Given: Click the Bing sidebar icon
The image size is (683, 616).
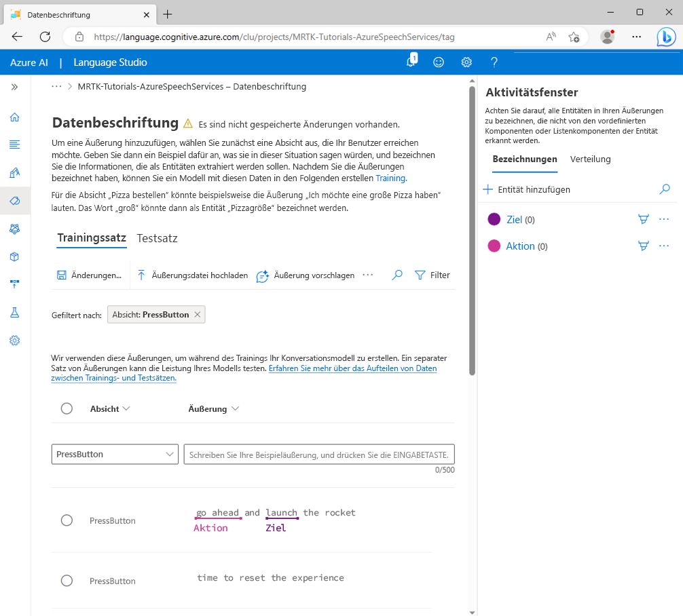Looking at the screenshot, I should tap(666, 37).
